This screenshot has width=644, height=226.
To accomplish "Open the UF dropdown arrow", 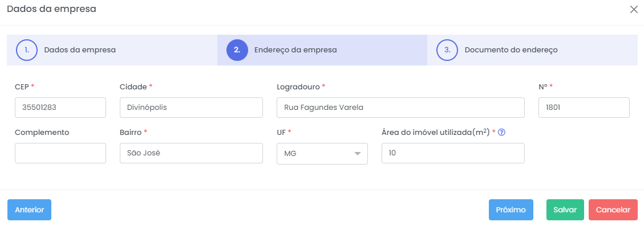I will tap(357, 153).
